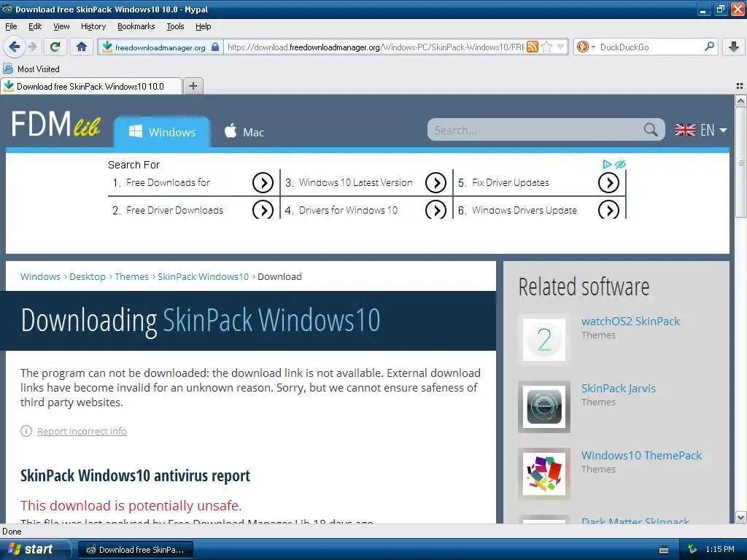Click arrow next to Fix Driver Updates
This screenshot has width=747, height=560.
click(x=608, y=182)
